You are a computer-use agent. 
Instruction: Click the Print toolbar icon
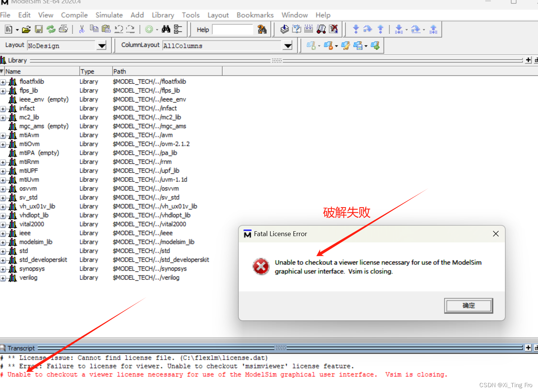pos(63,29)
